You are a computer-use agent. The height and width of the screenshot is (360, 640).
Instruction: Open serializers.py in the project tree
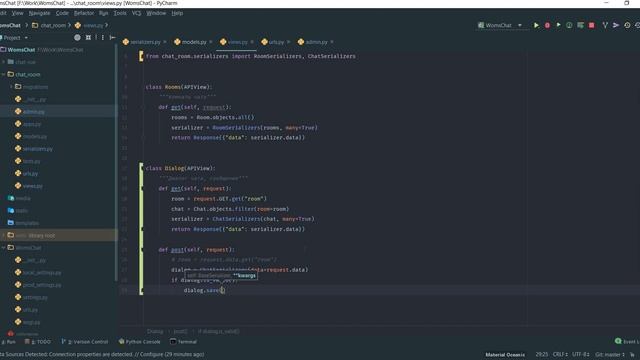click(x=37, y=149)
